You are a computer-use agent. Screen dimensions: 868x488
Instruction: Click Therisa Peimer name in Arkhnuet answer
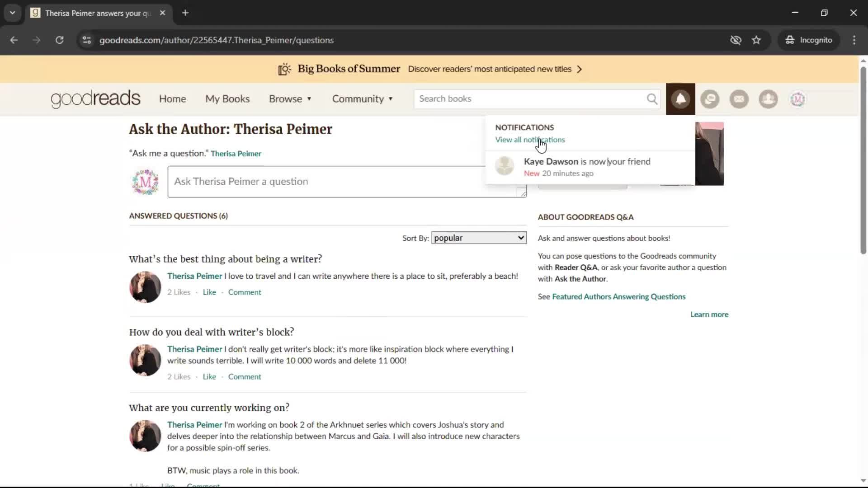(194, 425)
